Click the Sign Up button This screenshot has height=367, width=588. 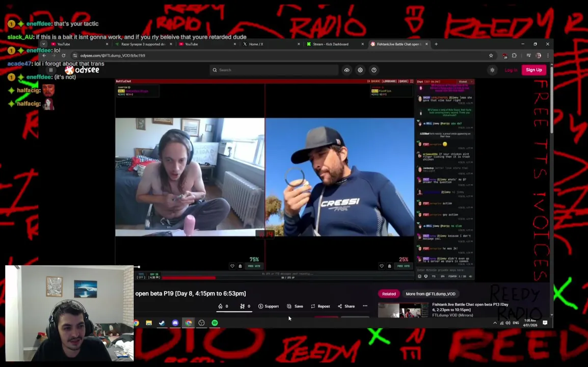coord(533,70)
